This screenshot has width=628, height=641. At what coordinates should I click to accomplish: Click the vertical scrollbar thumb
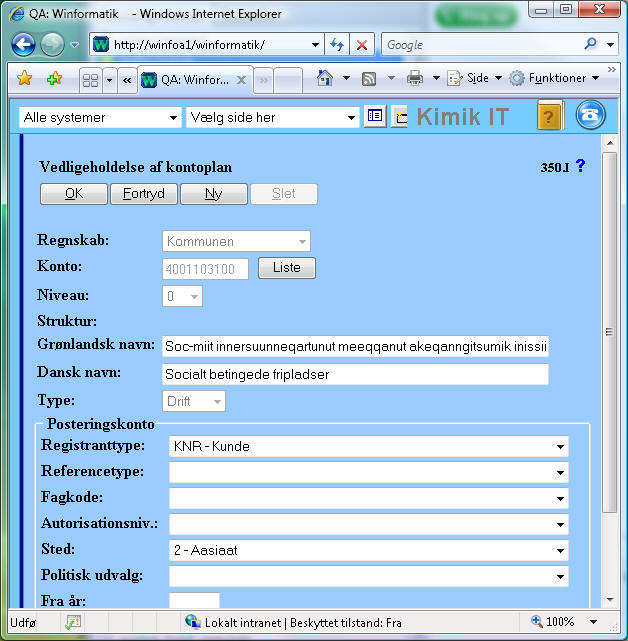pyautogui.click(x=610, y=332)
